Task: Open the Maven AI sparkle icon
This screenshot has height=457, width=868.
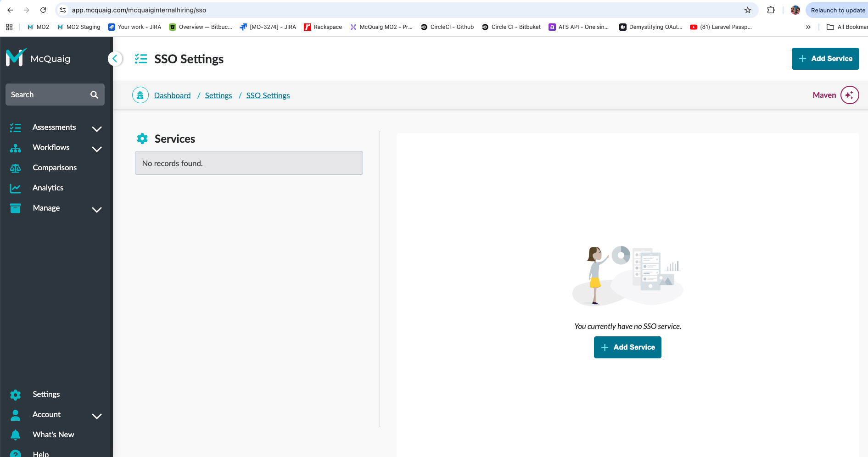Action: coord(849,95)
